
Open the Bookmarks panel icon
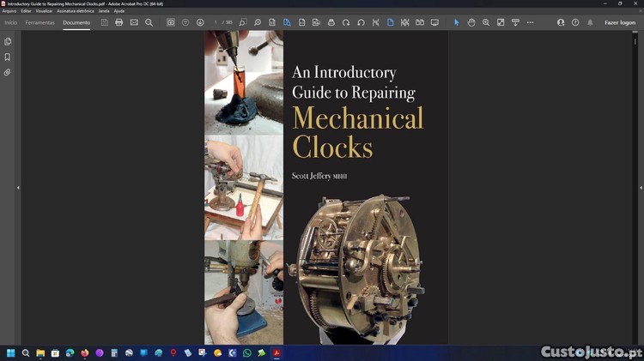(8, 57)
